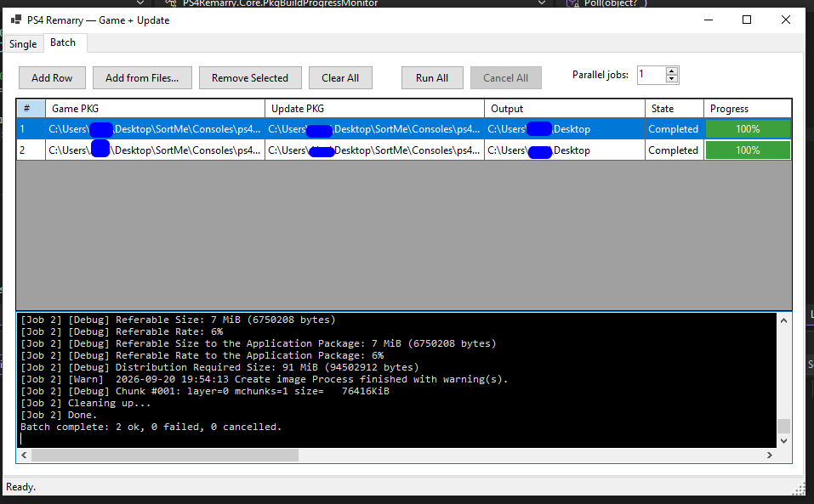Minimize the PS4 Remarry window
This screenshot has height=504, width=814.
(709, 20)
